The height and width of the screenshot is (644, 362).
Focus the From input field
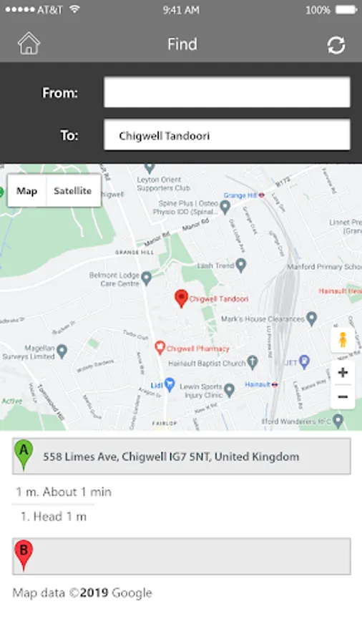pos(227,92)
